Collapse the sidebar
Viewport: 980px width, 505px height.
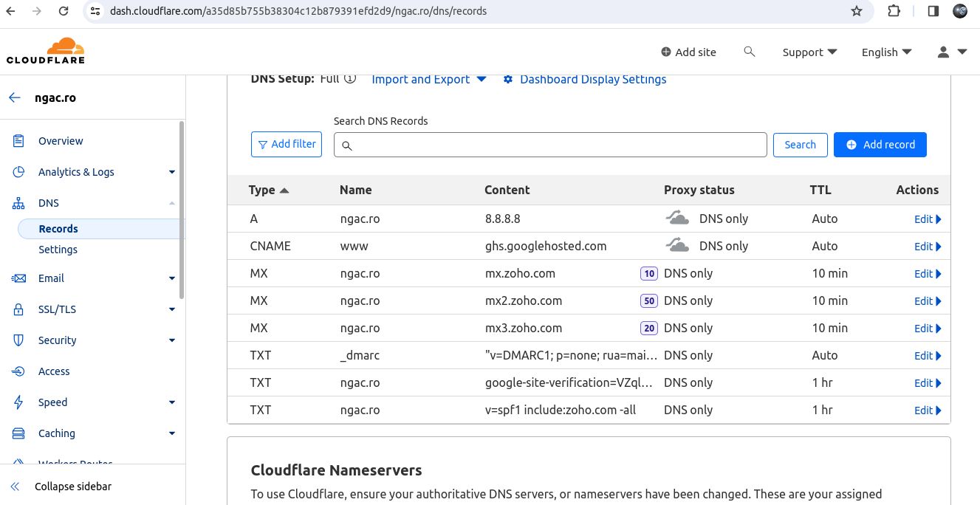click(x=72, y=487)
